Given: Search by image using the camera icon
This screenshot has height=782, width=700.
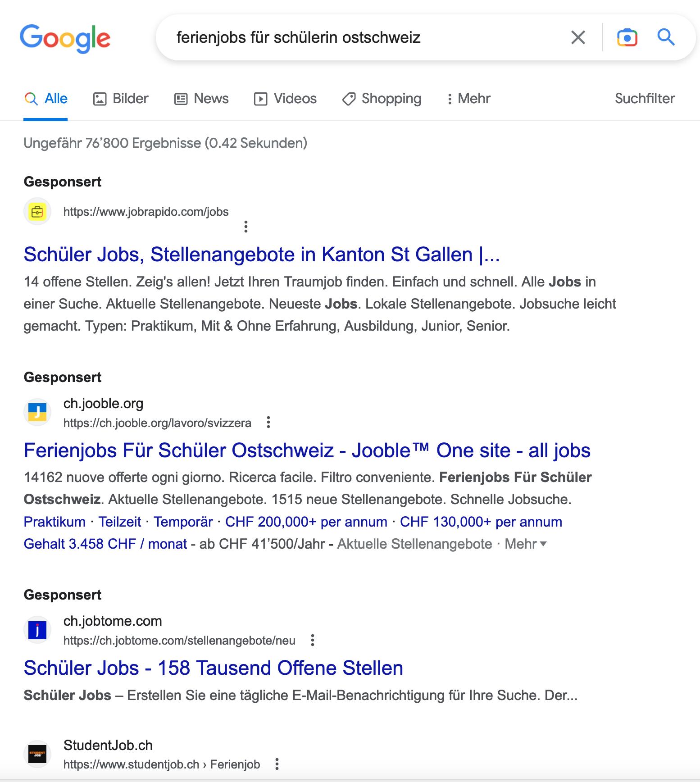Looking at the screenshot, I should click(627, 37).
